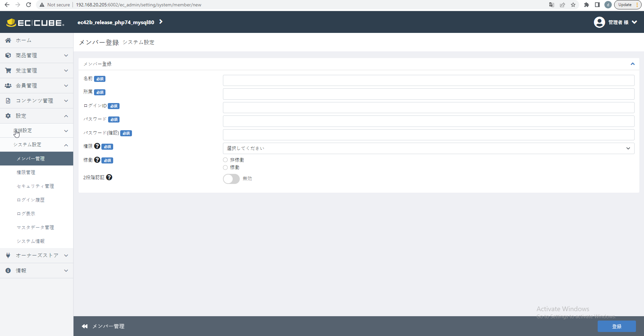Expand the 情報 sidebar section
The height and width of the screenshot is (336, 644).
pyautogui.click(x=21, y=270)
